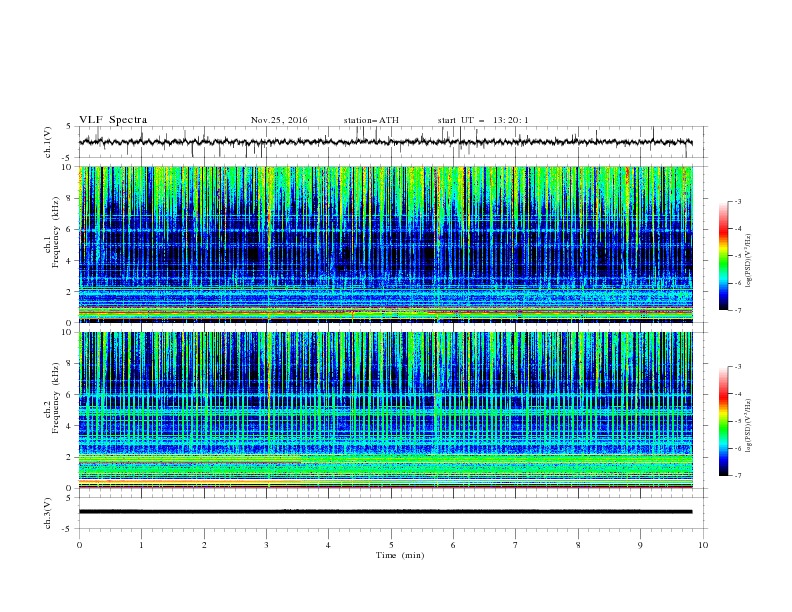Click the upper color scale bar
This screenshot has width=792, height=612.
[724, 256]
